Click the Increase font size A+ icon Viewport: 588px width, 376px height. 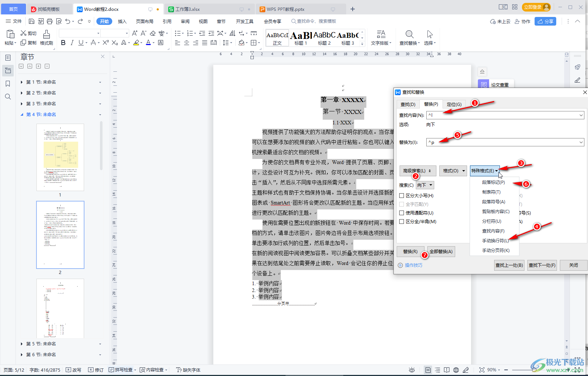click(x=135, y=33)
